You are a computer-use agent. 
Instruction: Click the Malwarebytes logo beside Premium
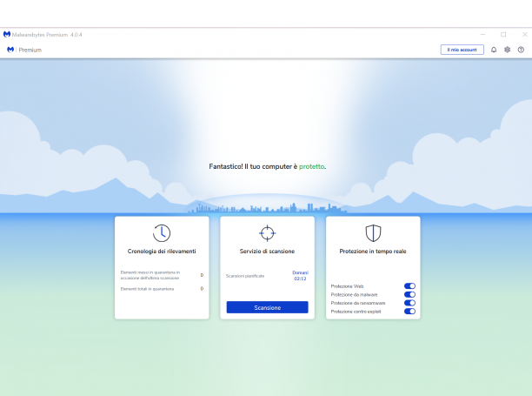10,50
